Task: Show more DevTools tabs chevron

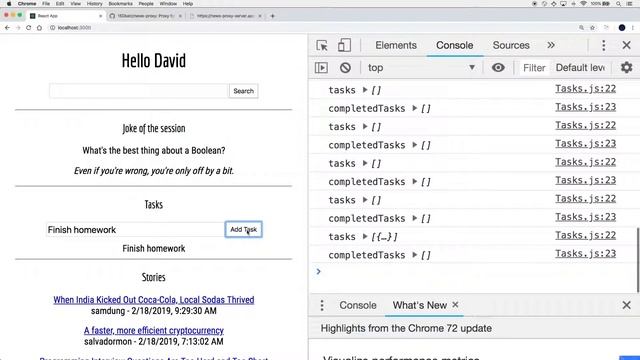Action: [x=551, y=45]
